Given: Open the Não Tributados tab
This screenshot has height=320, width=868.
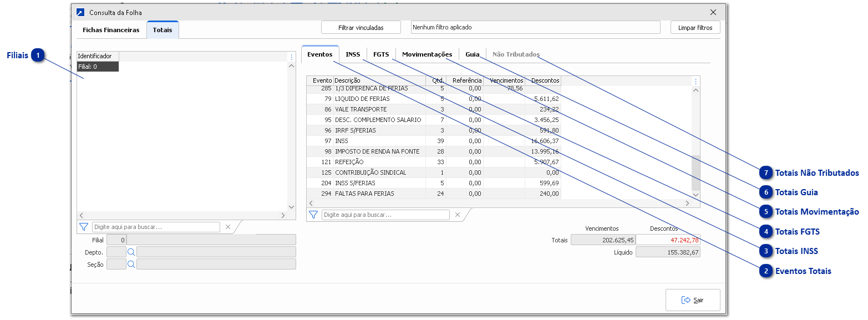Looking at the screenshot, I should [x=516, y=54].
